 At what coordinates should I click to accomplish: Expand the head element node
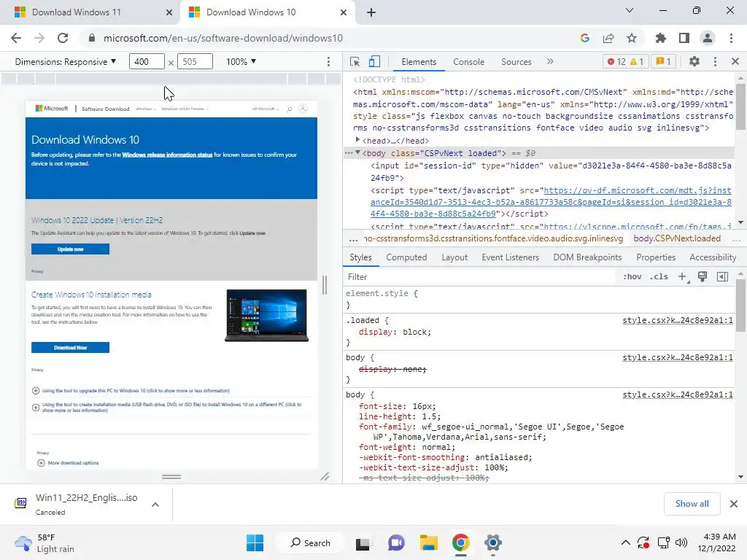tap(357, 140)
